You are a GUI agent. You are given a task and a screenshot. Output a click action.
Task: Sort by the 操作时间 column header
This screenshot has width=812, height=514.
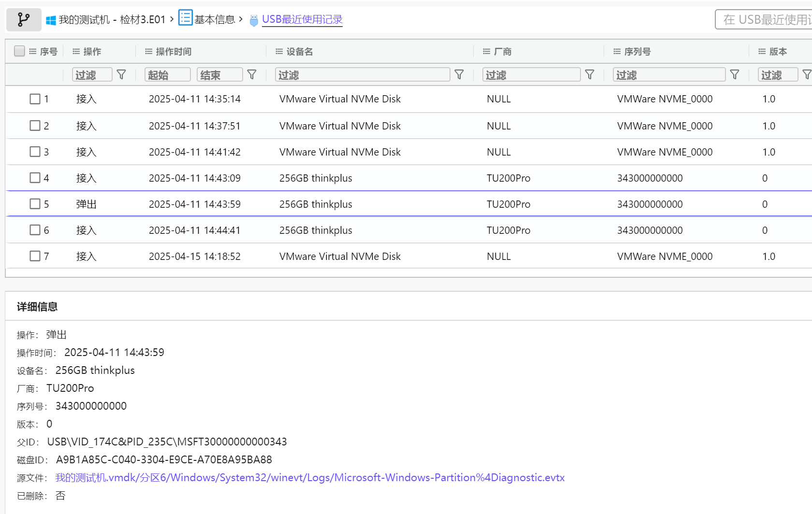pos(174,52)
